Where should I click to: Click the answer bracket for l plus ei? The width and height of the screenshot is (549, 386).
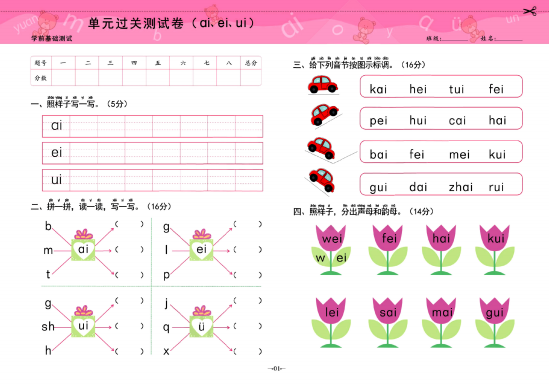248,249
